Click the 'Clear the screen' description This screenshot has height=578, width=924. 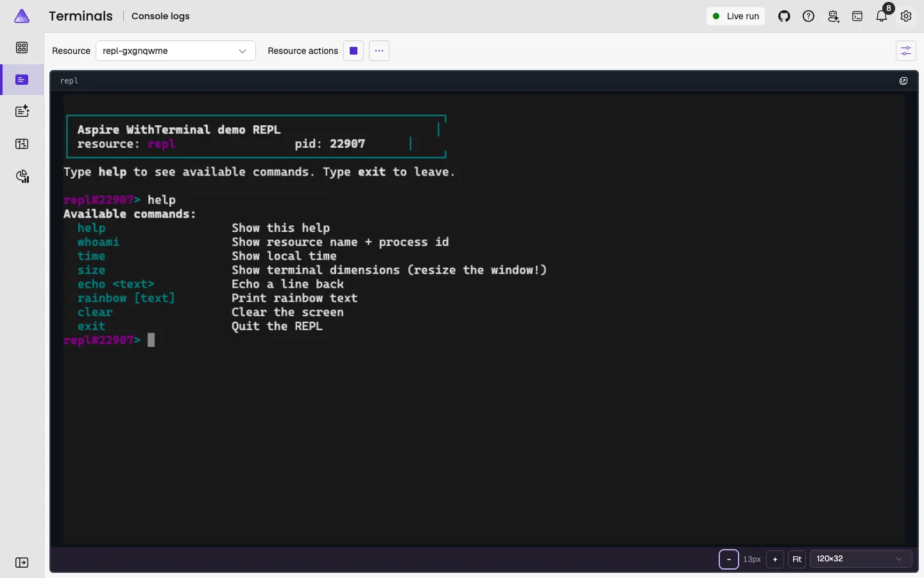(287, 312)
